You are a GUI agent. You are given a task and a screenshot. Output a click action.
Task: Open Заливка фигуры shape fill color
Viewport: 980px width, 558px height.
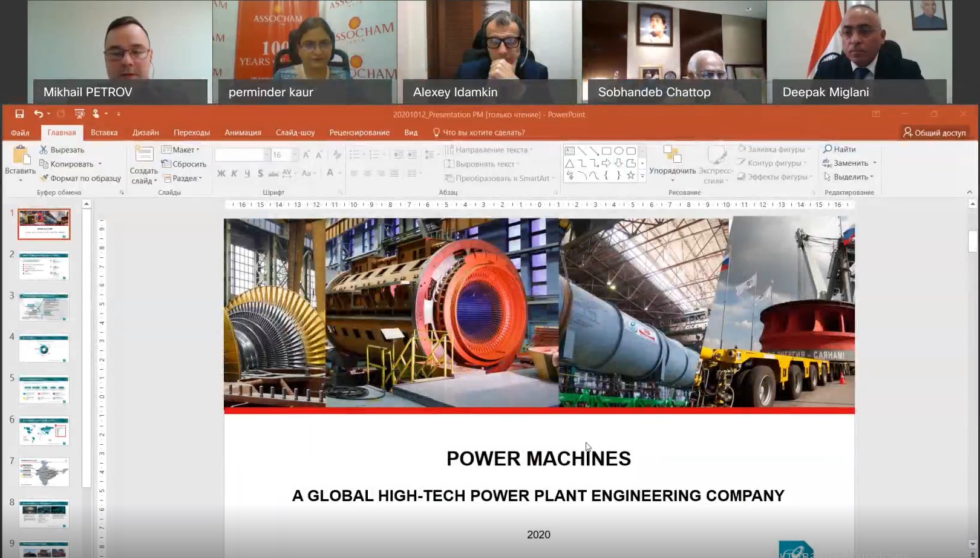click(774, 149)
